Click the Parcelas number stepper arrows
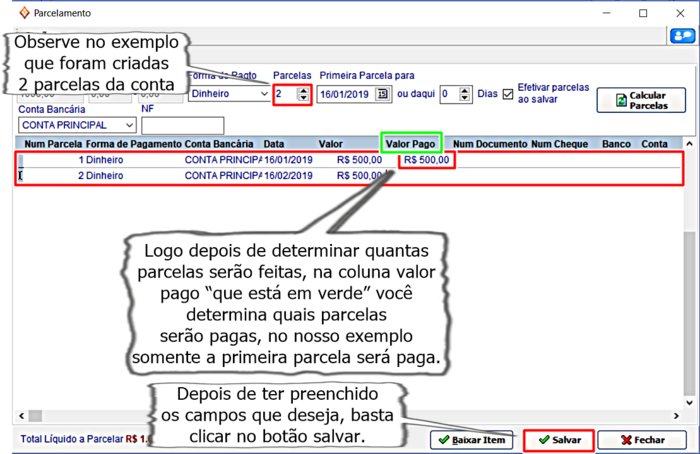This screenshot has height=454, width=700. point(303,94)
